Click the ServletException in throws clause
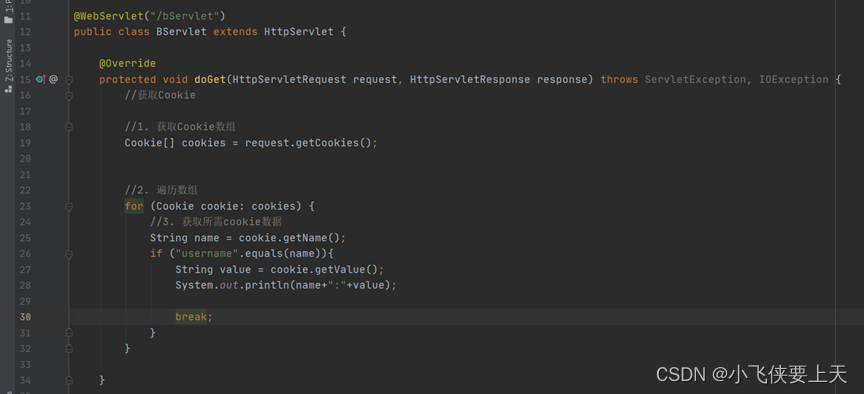 [695, 79]
